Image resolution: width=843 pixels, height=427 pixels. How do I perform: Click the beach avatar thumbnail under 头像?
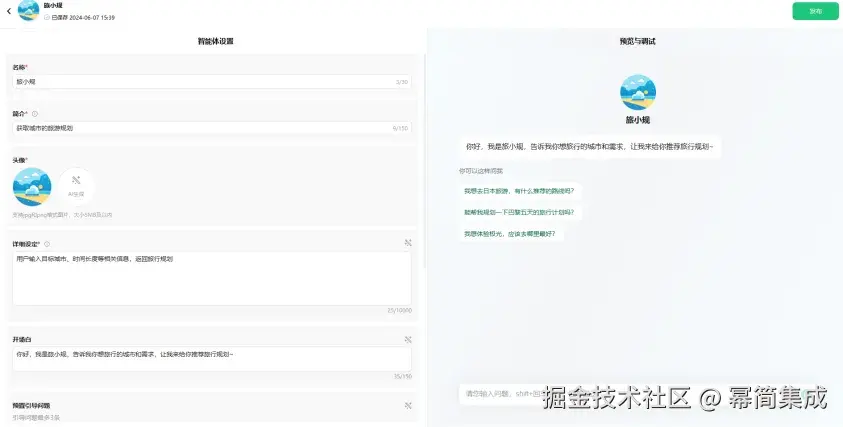[x=32, y=187]
